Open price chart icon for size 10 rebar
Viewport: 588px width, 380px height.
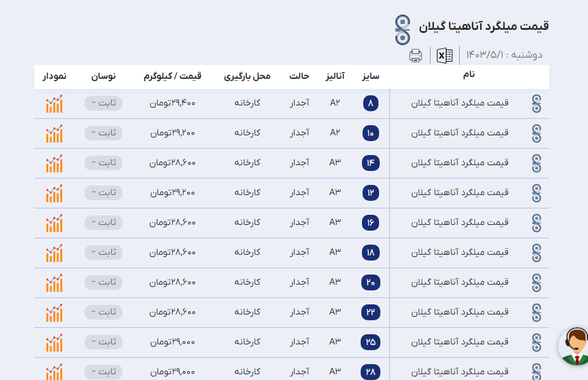coord(54,133)
